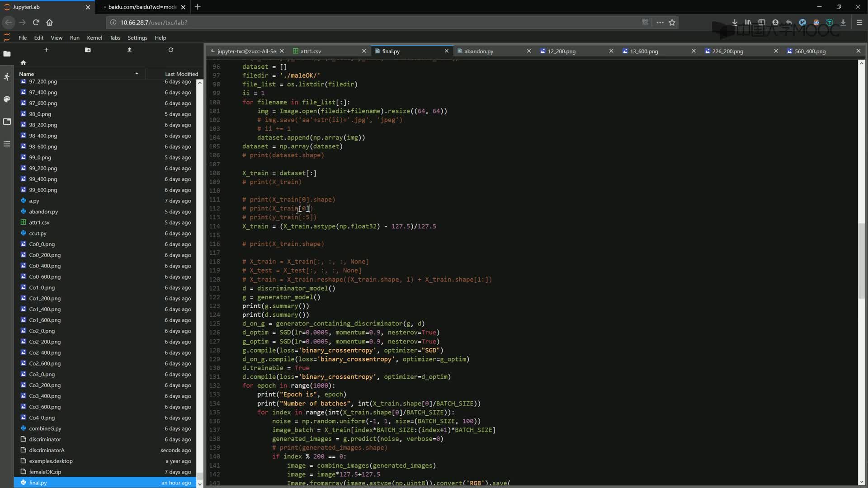Switch to the baidu.com browser tab
The image size is (868, 488).
coord(142,7)
